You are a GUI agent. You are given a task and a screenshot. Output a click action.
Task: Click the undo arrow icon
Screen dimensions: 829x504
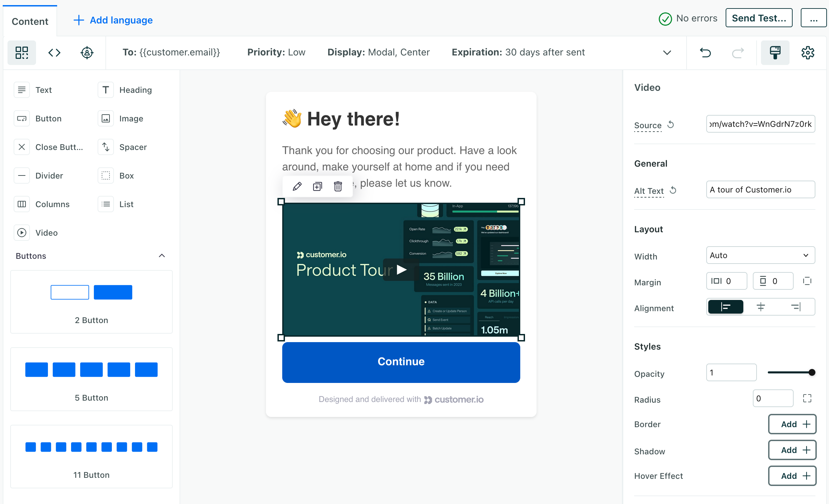(706, 53)
